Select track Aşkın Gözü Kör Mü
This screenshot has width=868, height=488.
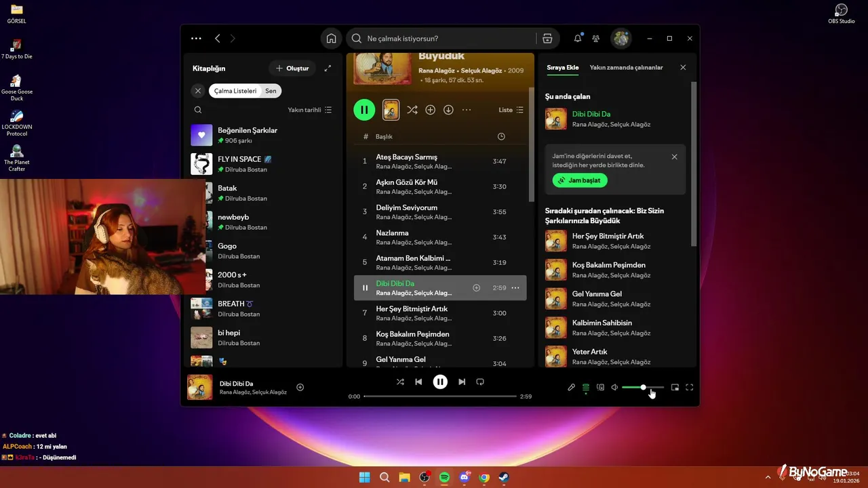click(x=440, y=186)
